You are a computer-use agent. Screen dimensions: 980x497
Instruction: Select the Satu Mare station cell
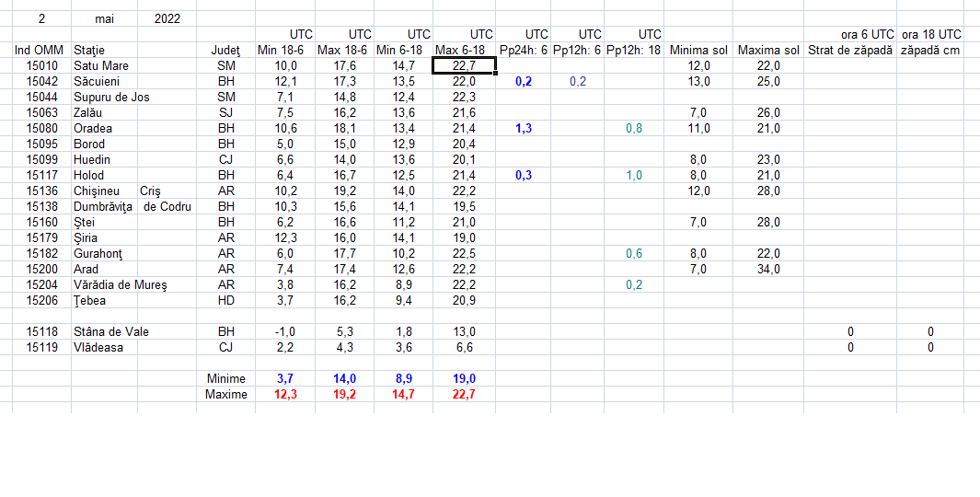tap(104, 65)
